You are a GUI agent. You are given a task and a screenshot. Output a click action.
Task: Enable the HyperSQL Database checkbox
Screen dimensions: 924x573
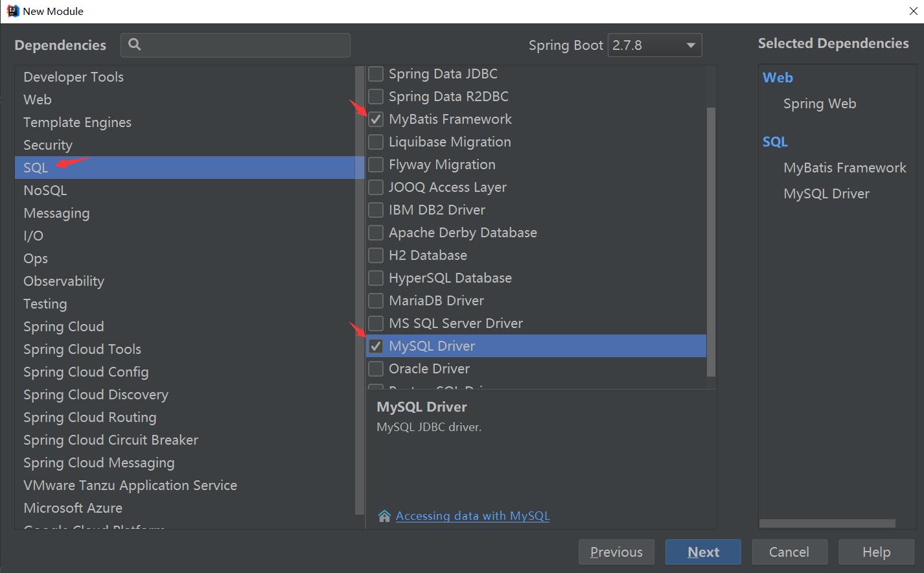(376, 278)
